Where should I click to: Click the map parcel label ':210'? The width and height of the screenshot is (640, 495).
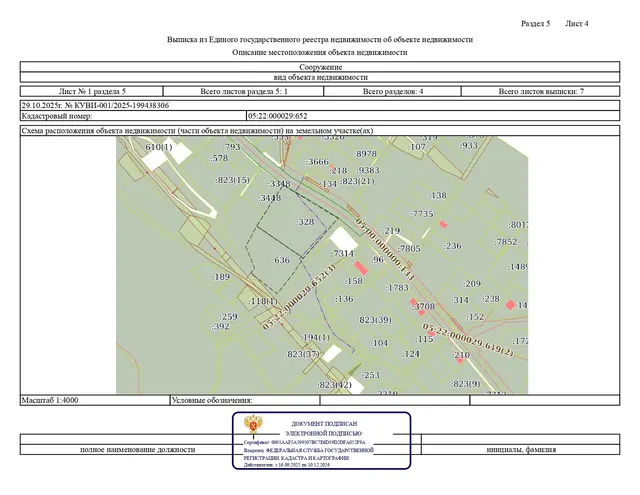[461, 355]
